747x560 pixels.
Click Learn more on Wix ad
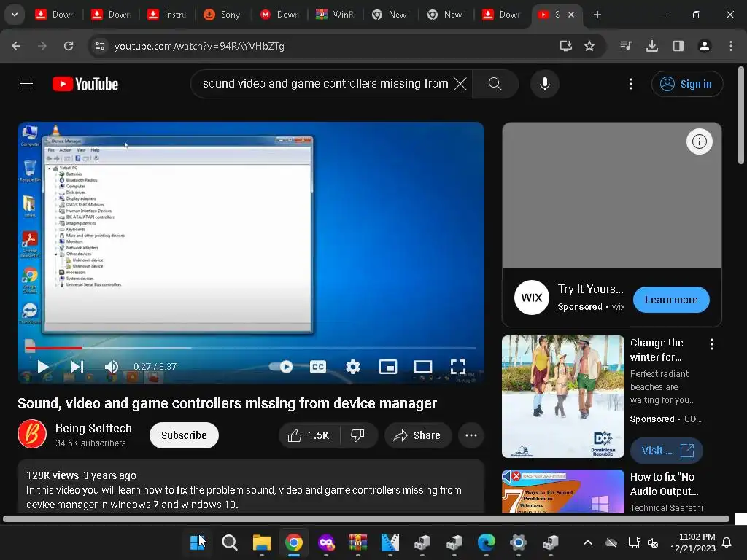[671, 300]
